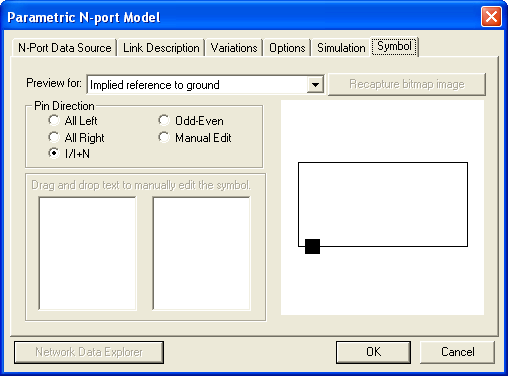Click the Symbol tab
This screenshot has height=376, width=508.
(394, 46)
